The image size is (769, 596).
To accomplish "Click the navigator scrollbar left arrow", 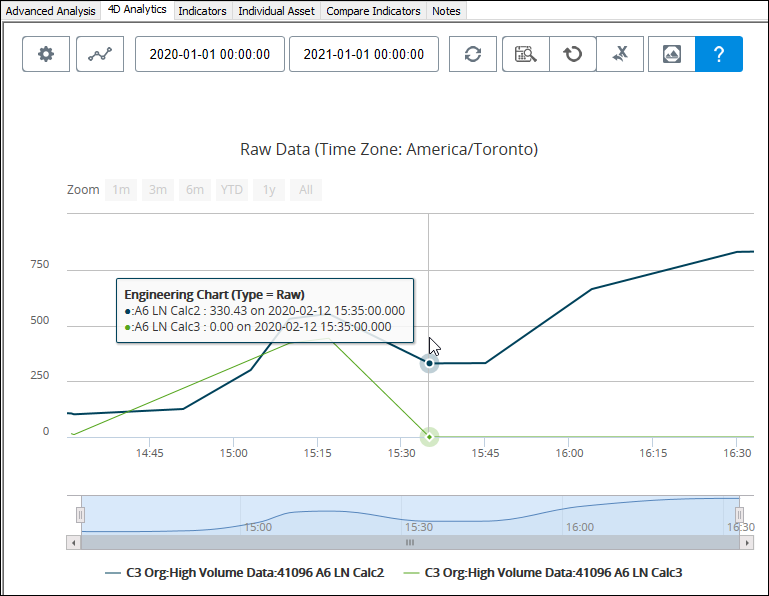I will click(x=74, y=543).
